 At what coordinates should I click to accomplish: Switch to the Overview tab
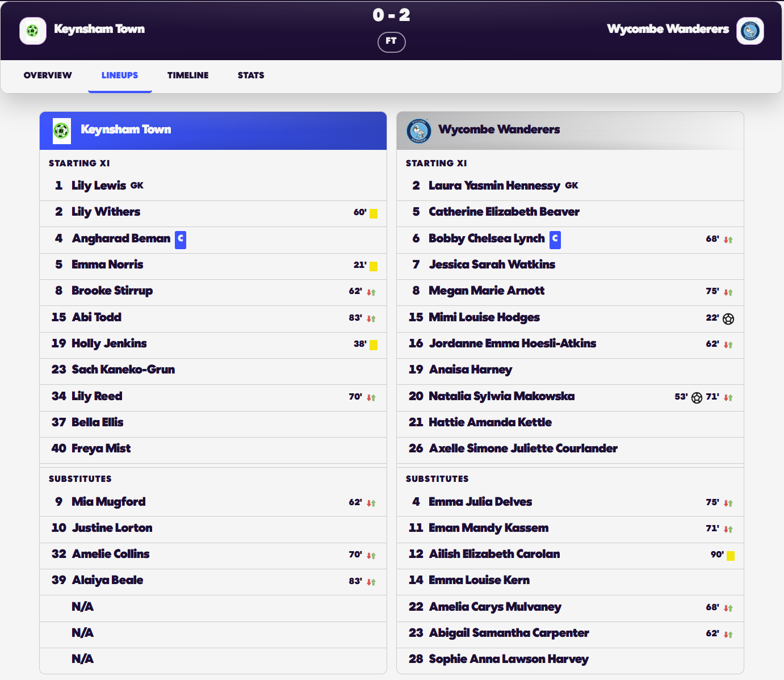click(48, 75)
